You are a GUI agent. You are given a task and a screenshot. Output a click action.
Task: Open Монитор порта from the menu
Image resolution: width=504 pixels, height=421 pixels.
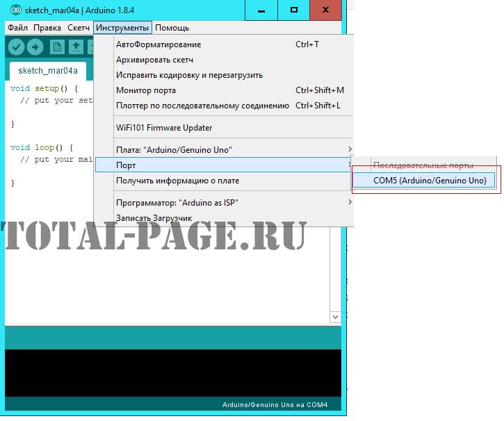tap(224, 90)
